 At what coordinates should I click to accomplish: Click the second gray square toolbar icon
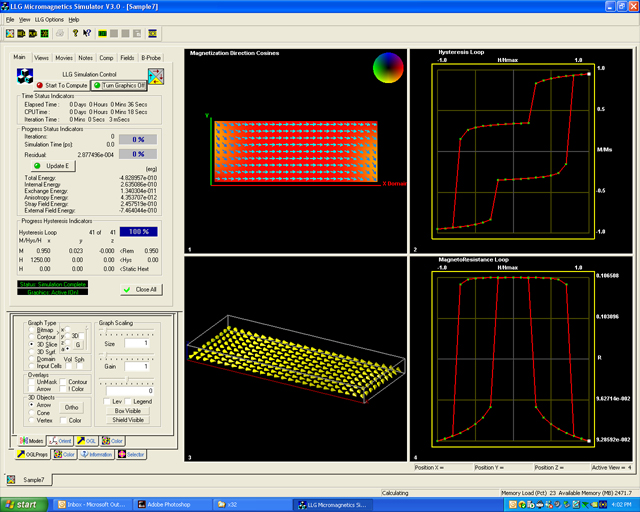[125, 33]
